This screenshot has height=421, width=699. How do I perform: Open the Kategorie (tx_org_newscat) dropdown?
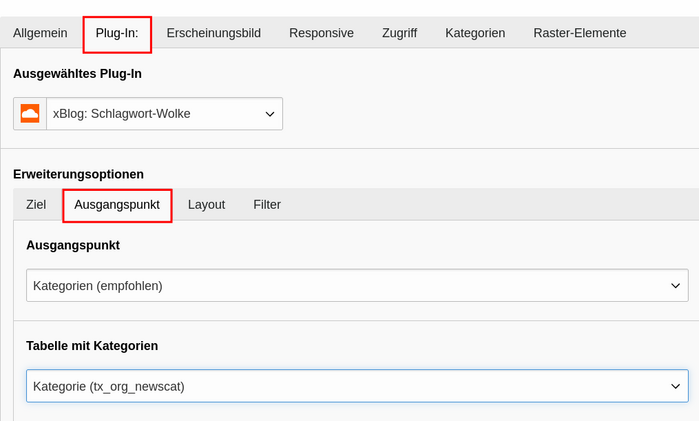pyautogui.click(x=358, y=386)
